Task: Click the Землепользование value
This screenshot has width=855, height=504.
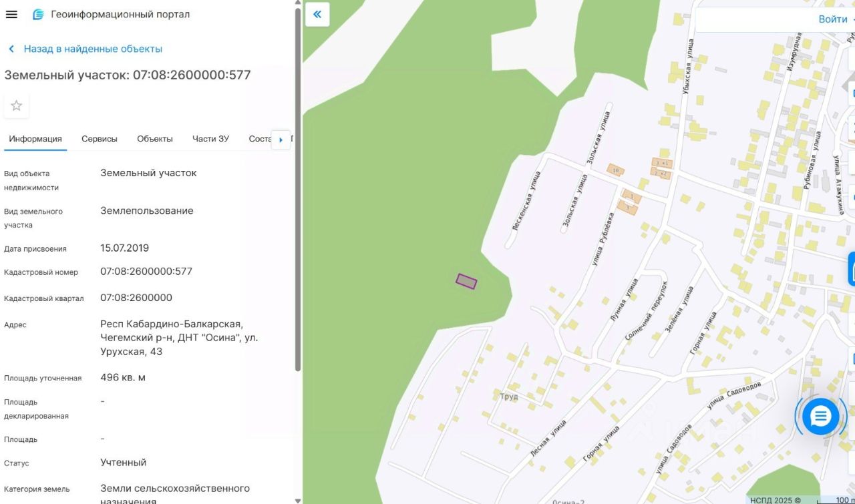Action: pyautogui.click(x=147, y=211)
